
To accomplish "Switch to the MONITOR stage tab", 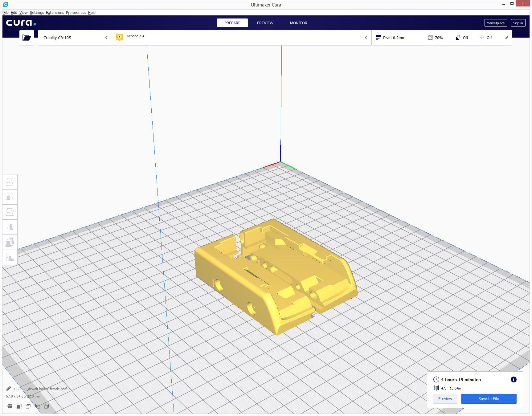I will coord(298,23).
